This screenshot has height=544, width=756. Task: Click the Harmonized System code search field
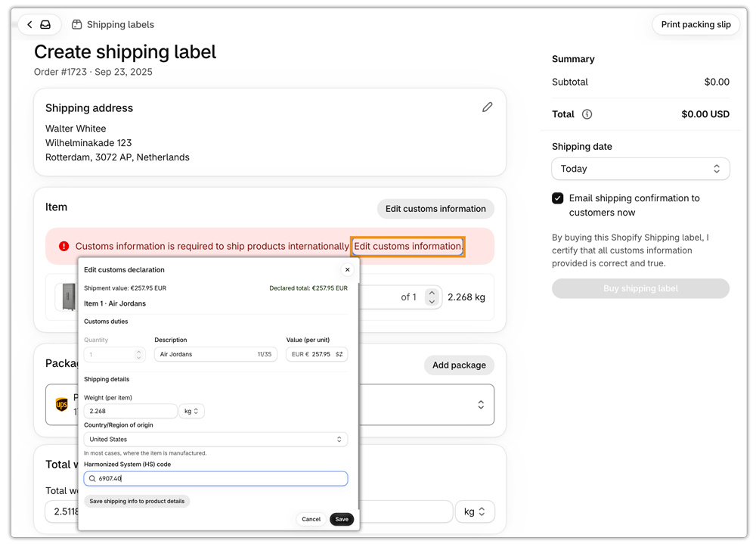coord(215,478)
